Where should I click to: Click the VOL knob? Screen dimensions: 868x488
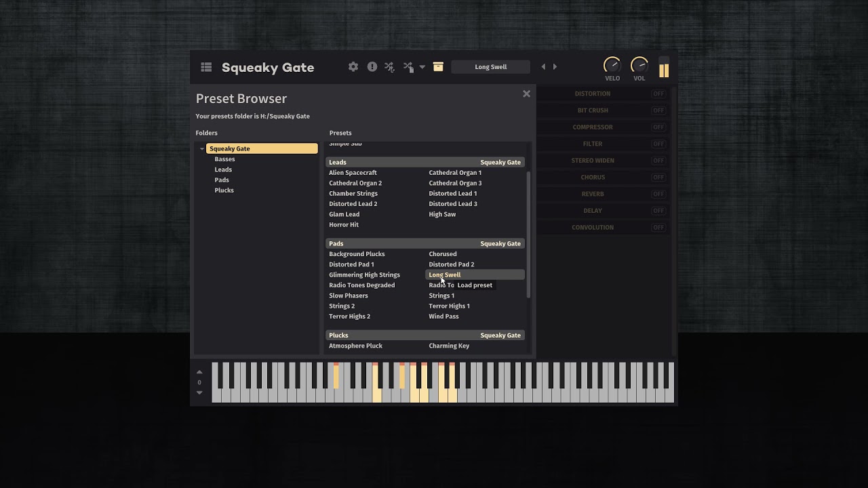[639, 65]
